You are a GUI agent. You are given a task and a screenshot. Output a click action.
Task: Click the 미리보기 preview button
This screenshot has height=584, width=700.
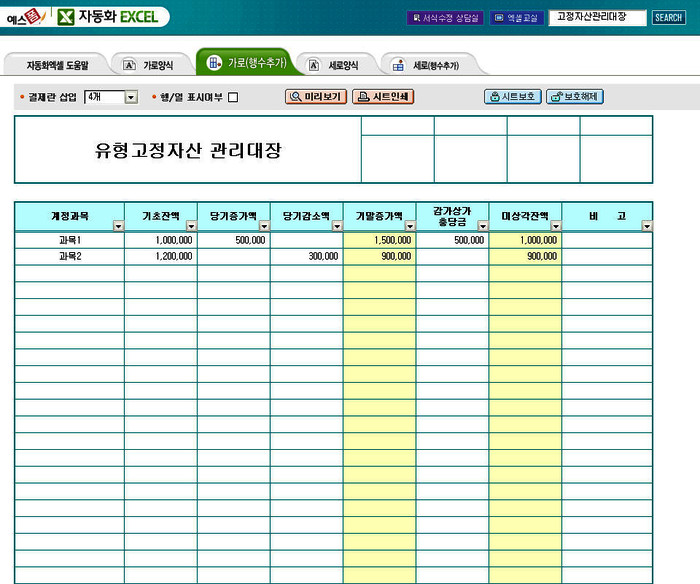click(316, 96)
